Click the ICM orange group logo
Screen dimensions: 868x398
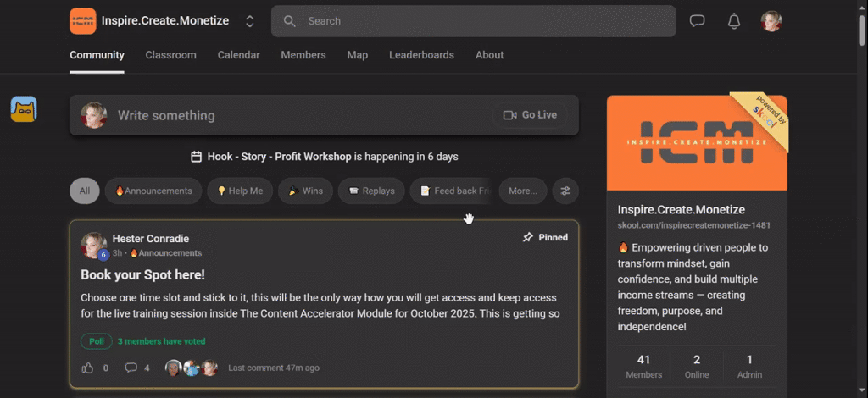pyautogui.click(x=82, y=21)
